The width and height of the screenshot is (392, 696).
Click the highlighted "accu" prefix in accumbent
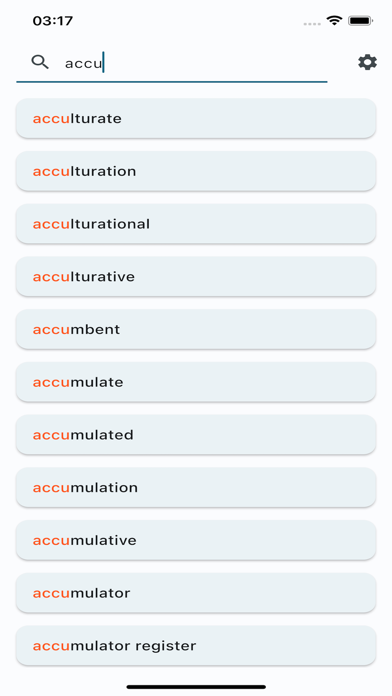coord(51,330)
